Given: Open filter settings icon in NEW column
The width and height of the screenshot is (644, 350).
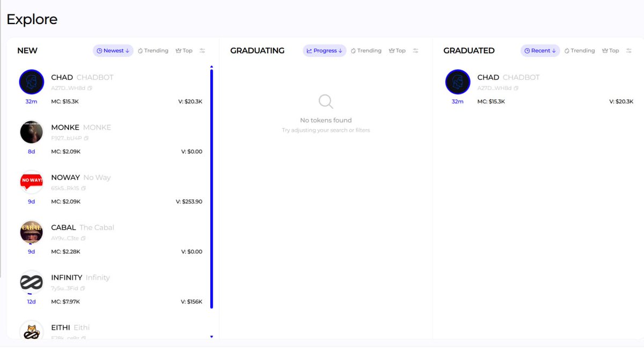Looking at the screenshot, I should 202,51.
